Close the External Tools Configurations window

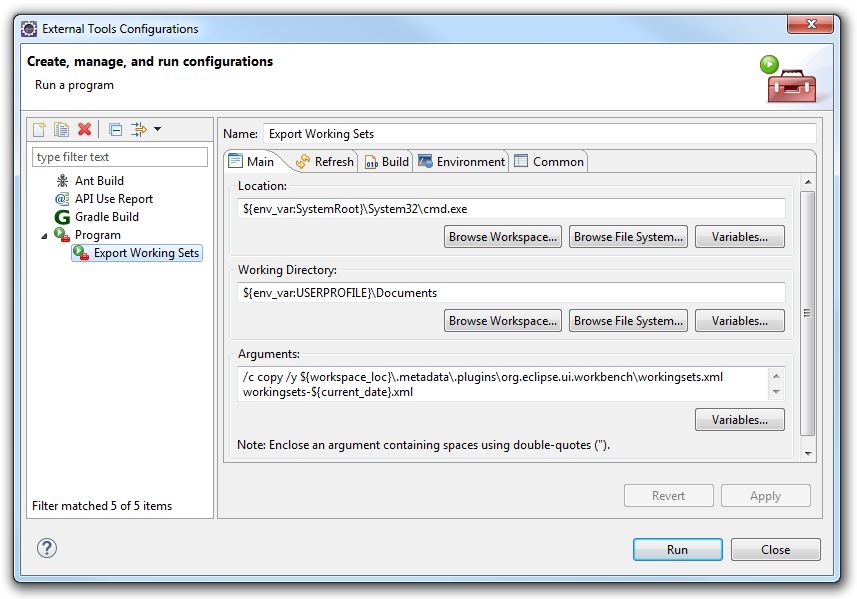[x=811, y=24]
